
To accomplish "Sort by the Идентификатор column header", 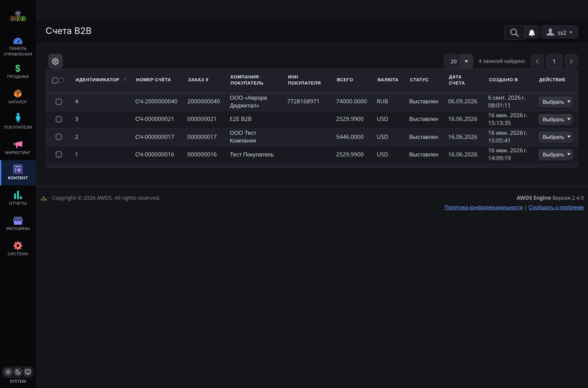I will pyautogui.click(x=97, y=80).
